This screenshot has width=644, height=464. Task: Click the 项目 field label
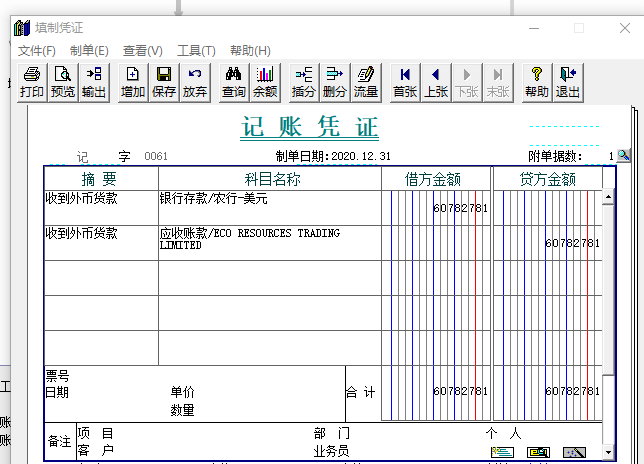click(x=95, y=433)
